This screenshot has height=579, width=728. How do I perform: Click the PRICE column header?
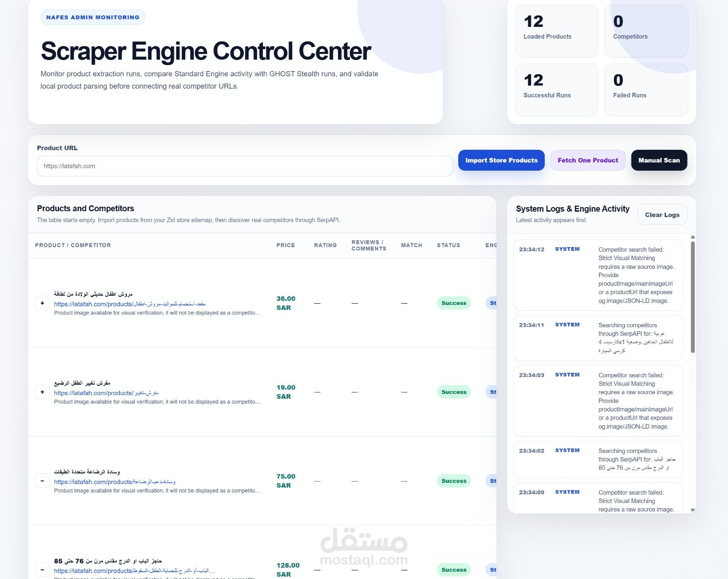coord(286,245)
